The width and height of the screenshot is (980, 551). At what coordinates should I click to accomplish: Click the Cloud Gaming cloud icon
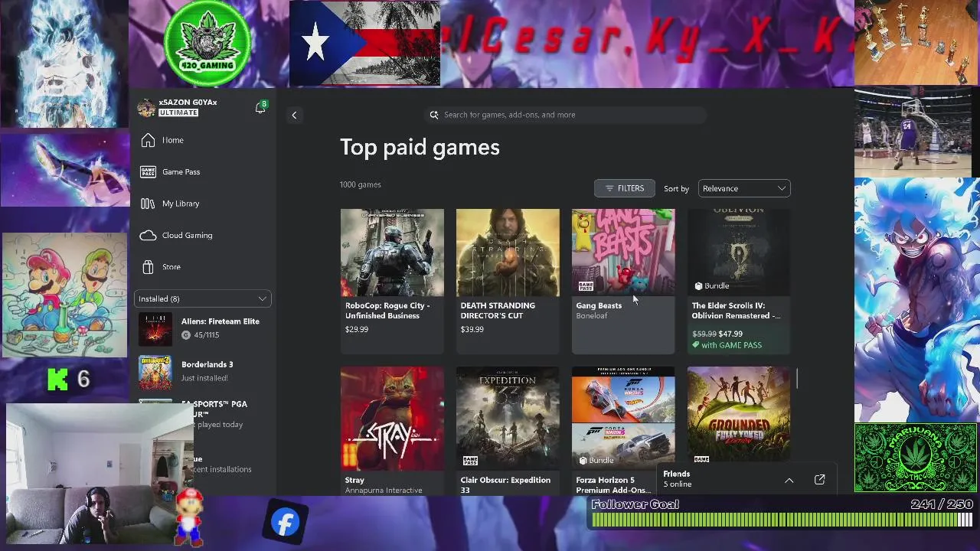[x=148, y=235]
